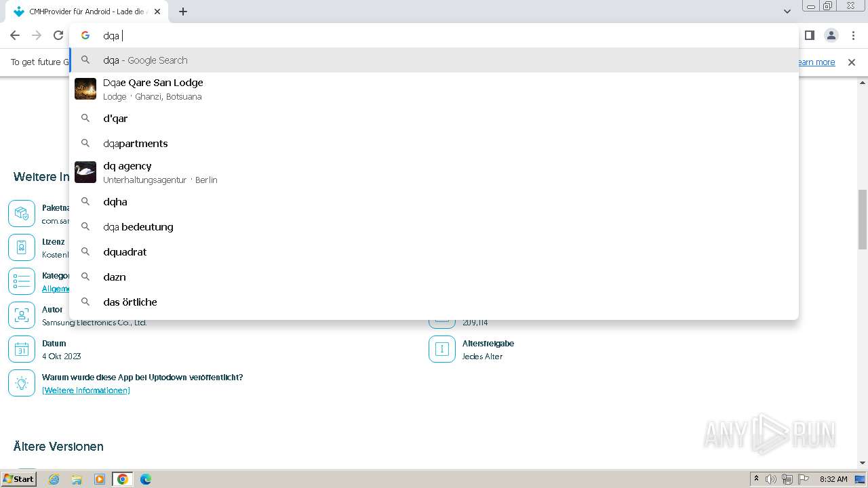The width and height of the screenshot is (868, 488).
Task: Click the Autor person icon
Action: (x=22, y=315)
